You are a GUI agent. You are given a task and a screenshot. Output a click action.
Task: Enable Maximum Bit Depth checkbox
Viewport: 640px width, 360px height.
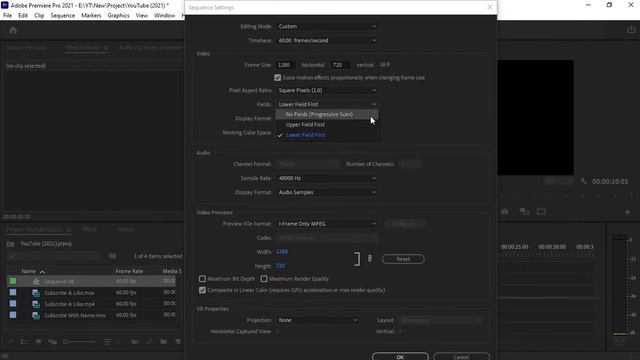click(202, 279)
